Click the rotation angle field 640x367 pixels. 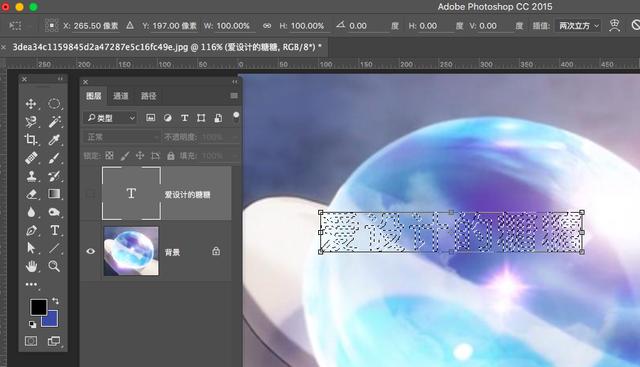tap(367, 26)
